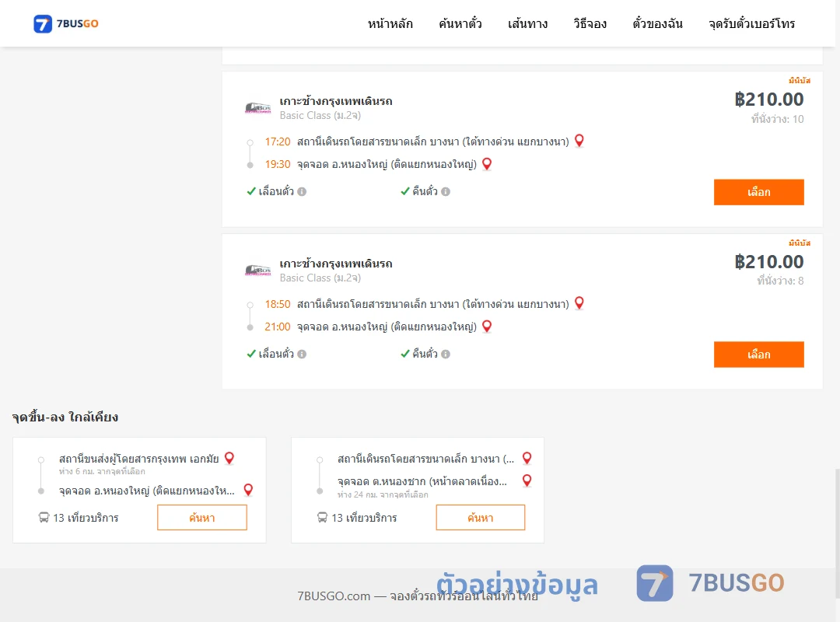Show คืนตั๋ว info icon on 18:50 trip
Screen dimensions: 840x622
click(x=446, y=354)
